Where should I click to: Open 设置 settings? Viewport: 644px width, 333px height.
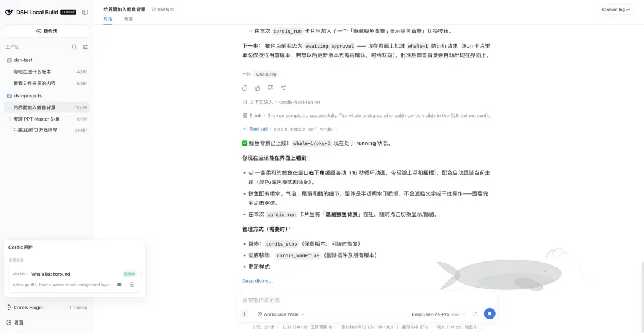15,323
